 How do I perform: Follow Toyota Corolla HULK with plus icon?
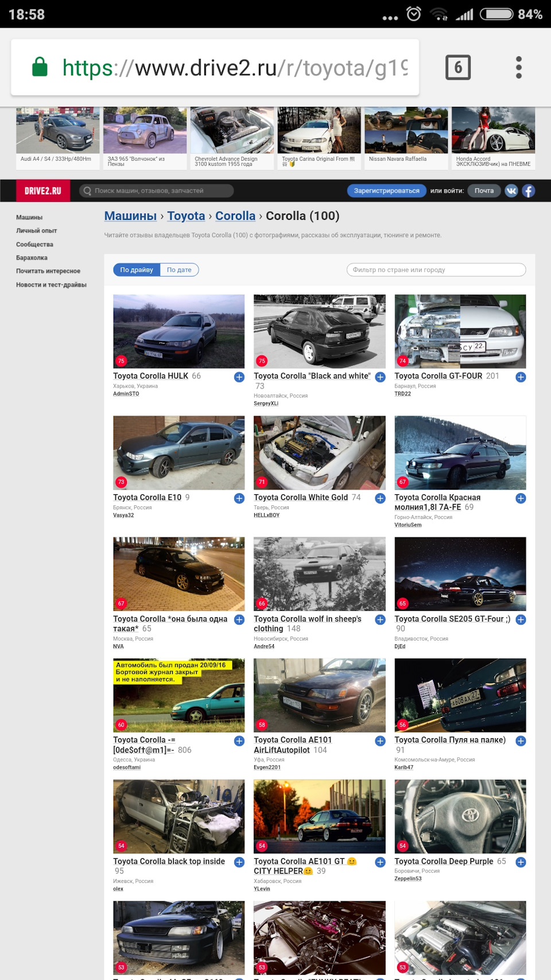pyautogui.click(x=239, y=377)
